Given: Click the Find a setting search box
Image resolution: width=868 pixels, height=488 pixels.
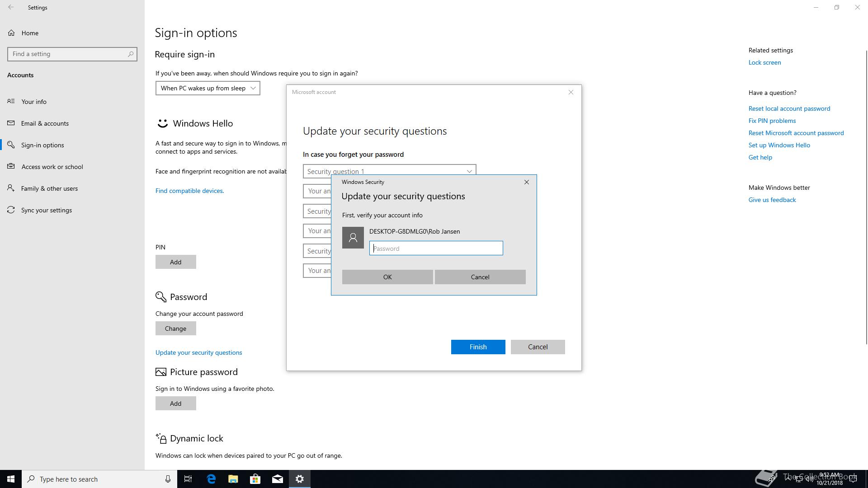Looking at the screenshot, I should (72, 54).
